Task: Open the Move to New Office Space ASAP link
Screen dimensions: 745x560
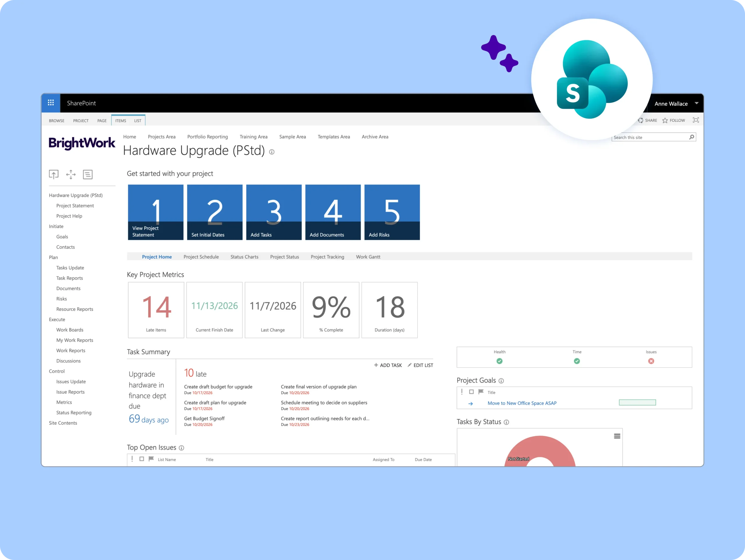Action: pyautogui.click(x=522, y=403)
